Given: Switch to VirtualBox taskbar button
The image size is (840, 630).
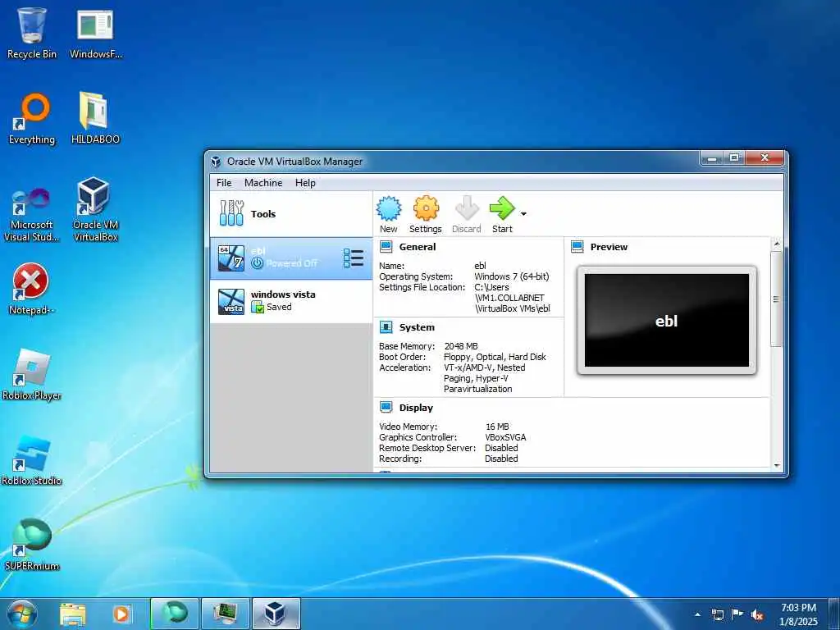Looking at the screenshot, I should pos(276,614).
